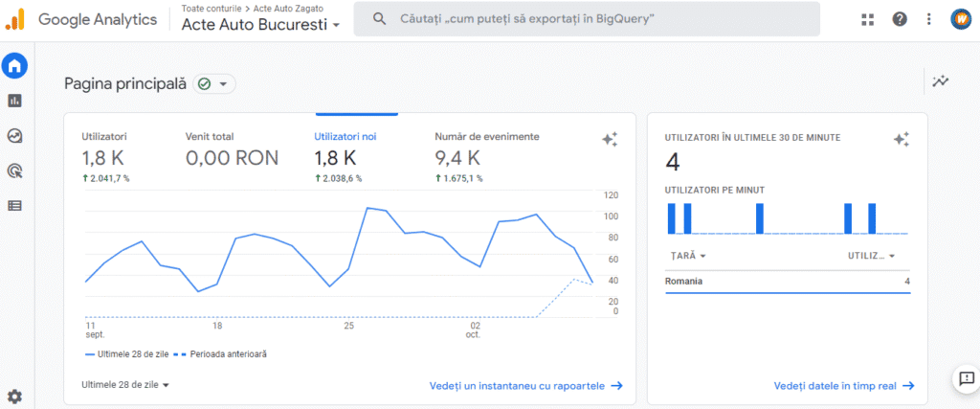Click the sparkle icon on realtime card
Screen dimensions: 980x409
(902, 140)
